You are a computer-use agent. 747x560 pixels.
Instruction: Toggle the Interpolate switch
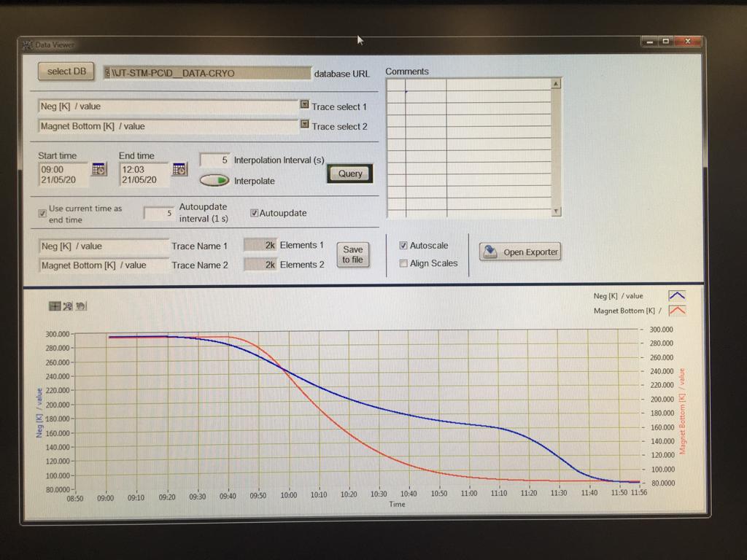point(214,179)
